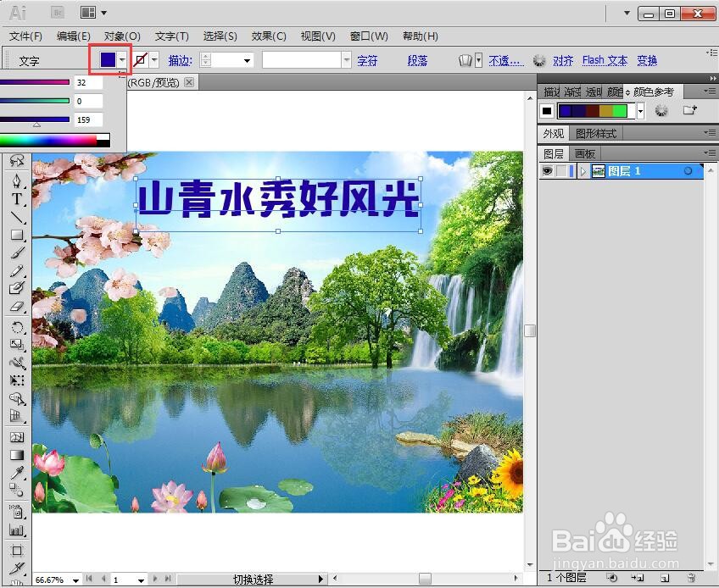719x588 pixels.
Task: Select the Symbol Sprayer tool
Action: pos(17,512)
